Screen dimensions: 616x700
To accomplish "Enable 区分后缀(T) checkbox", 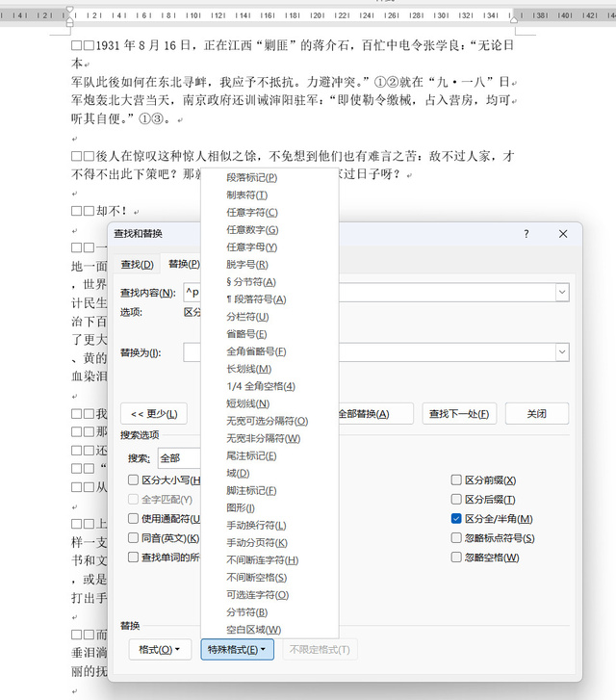I will point(456,499).
